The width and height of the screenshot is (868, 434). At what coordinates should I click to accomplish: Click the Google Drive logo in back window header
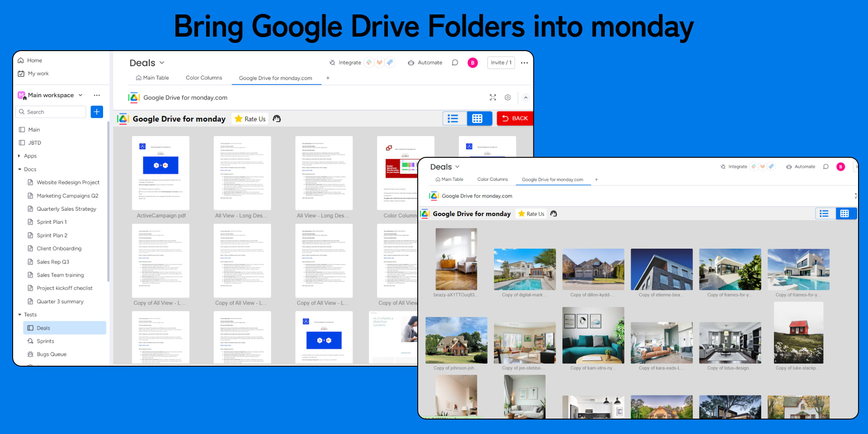[x=123, y=119]
